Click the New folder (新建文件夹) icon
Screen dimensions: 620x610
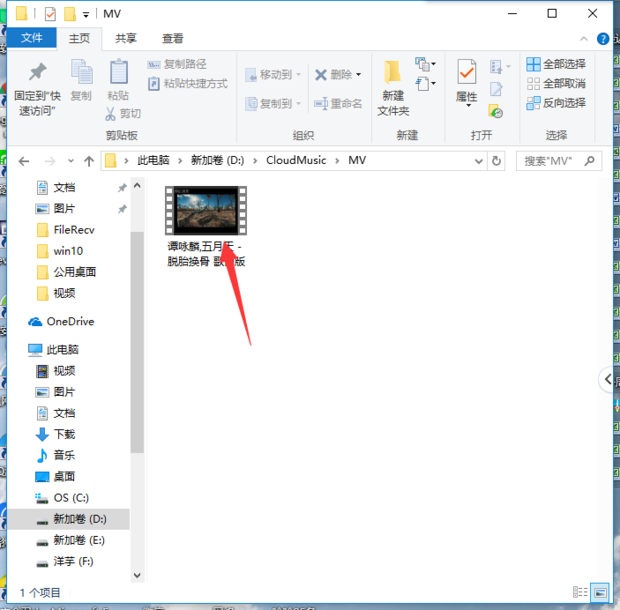pos(393,72)
